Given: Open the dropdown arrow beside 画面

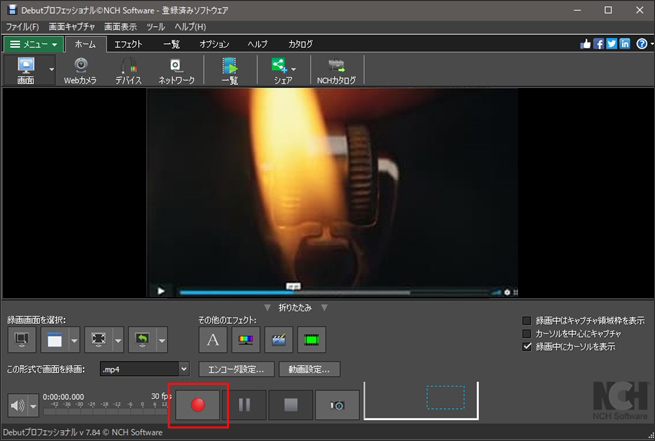Looking at the screenshot, I should (51, 70).
